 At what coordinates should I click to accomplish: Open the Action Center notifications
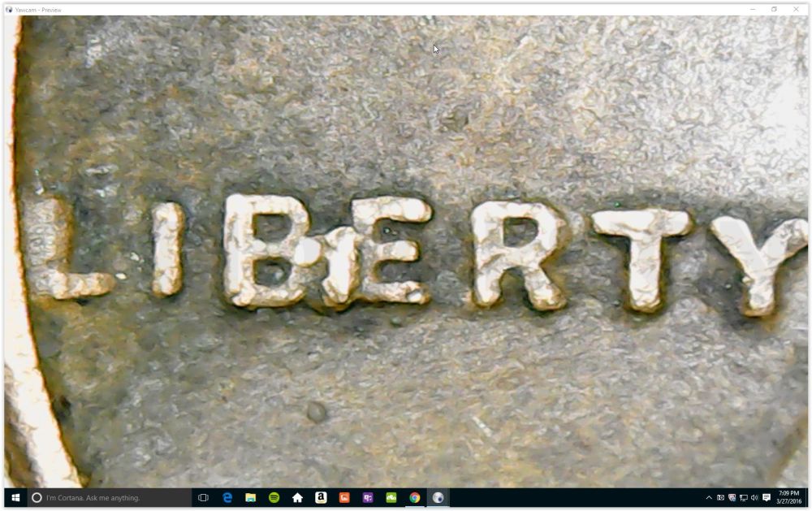point(767,497)
